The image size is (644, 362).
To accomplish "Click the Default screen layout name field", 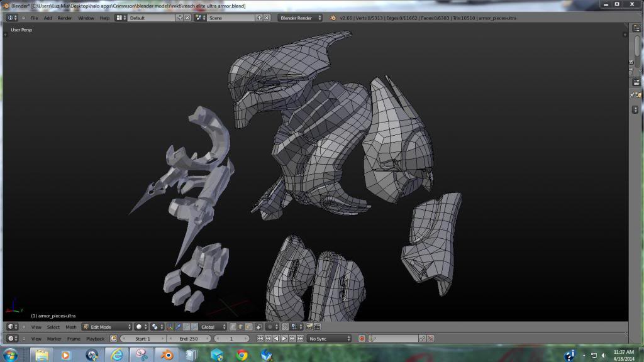I will (152, 18).
